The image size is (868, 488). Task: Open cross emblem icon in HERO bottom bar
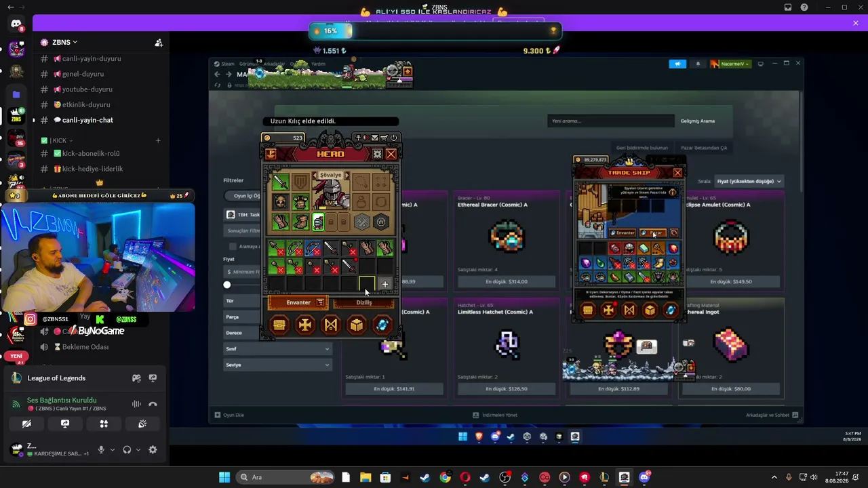tap(305, 325)
